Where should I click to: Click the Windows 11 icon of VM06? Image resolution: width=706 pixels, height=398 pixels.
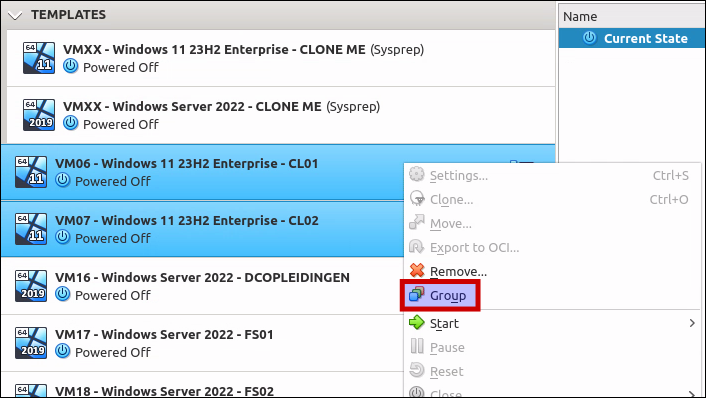(31, 172)
